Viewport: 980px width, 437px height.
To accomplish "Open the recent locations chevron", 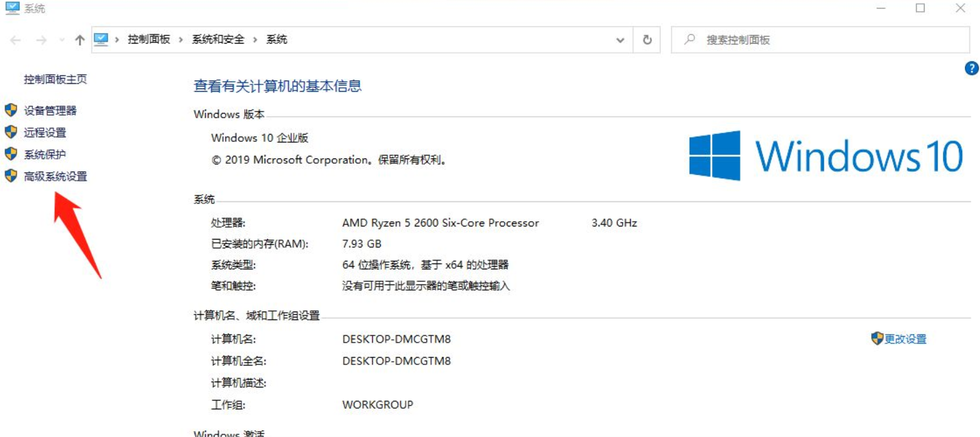I will [62, 40].
